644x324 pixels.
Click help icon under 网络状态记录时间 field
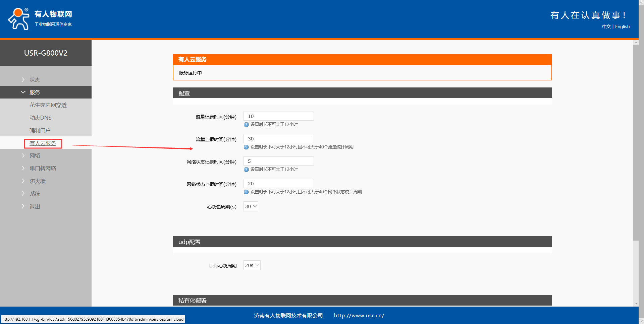coord(246,170)
